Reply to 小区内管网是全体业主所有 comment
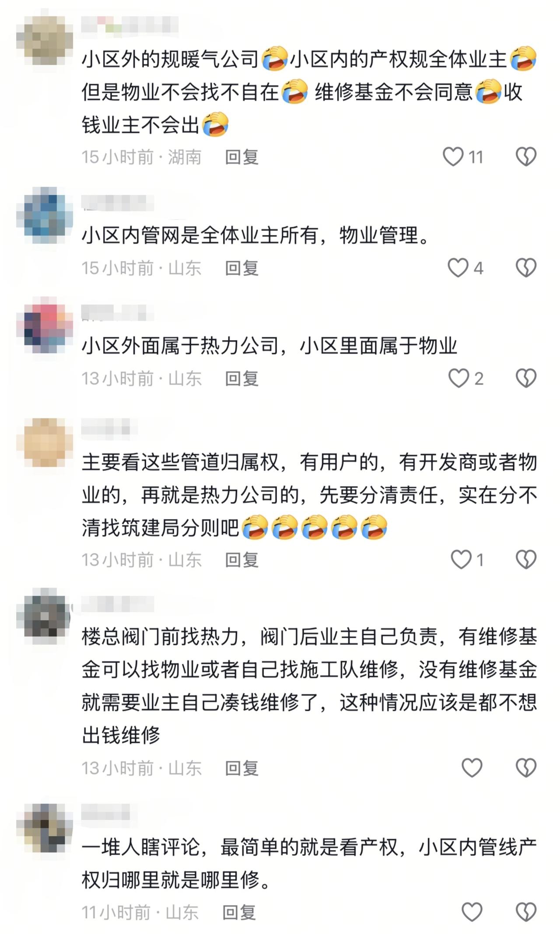Viewport: 560px width, 934px height. pyautogui.click(x=241, y=268)
